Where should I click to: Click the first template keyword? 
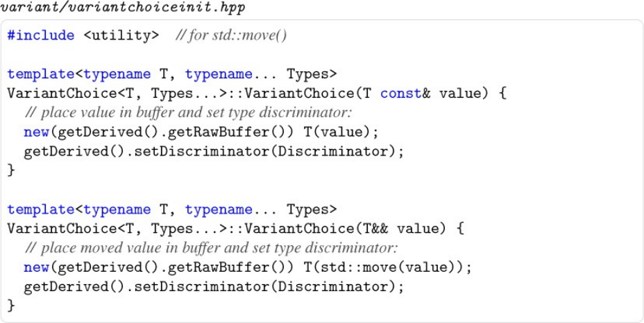pyautogui.click(x=41, y=74)
